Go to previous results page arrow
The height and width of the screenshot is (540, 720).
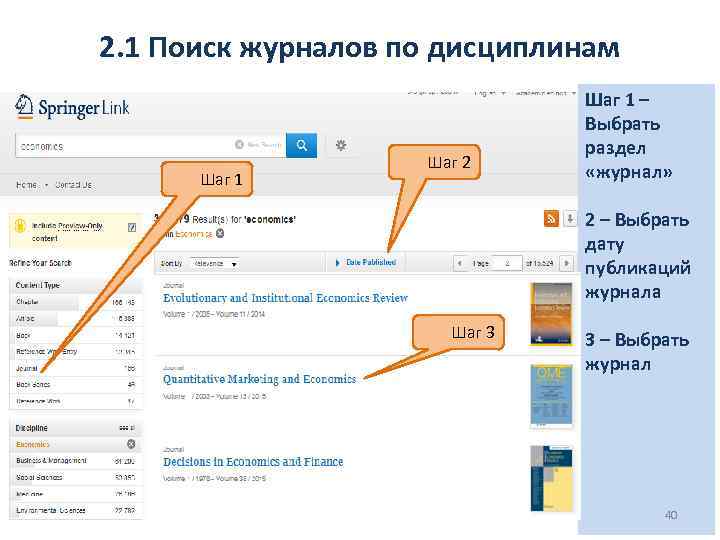(x=460, y=263)
